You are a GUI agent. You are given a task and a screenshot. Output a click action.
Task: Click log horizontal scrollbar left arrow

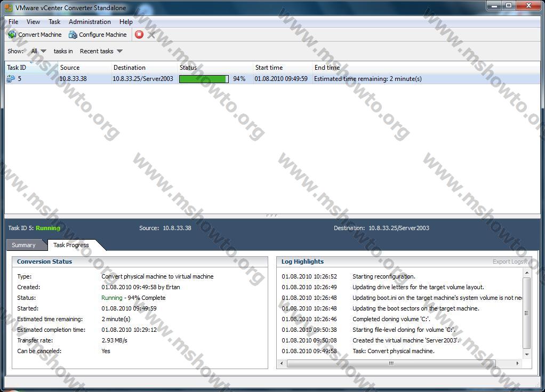point(282,363)
